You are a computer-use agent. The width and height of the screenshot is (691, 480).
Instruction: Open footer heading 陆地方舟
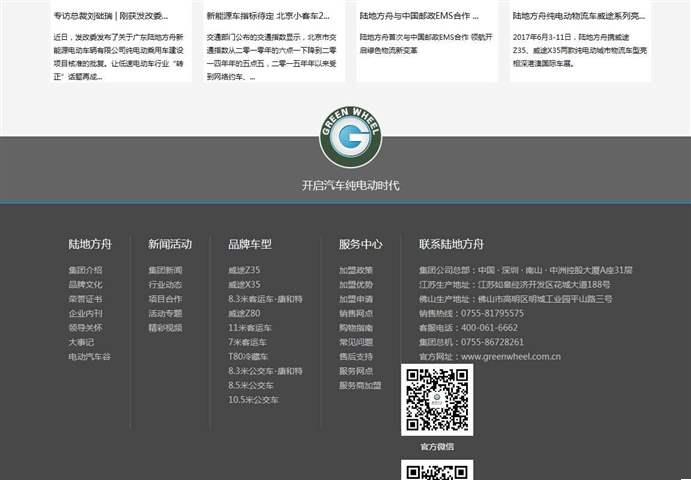point(90,244)
